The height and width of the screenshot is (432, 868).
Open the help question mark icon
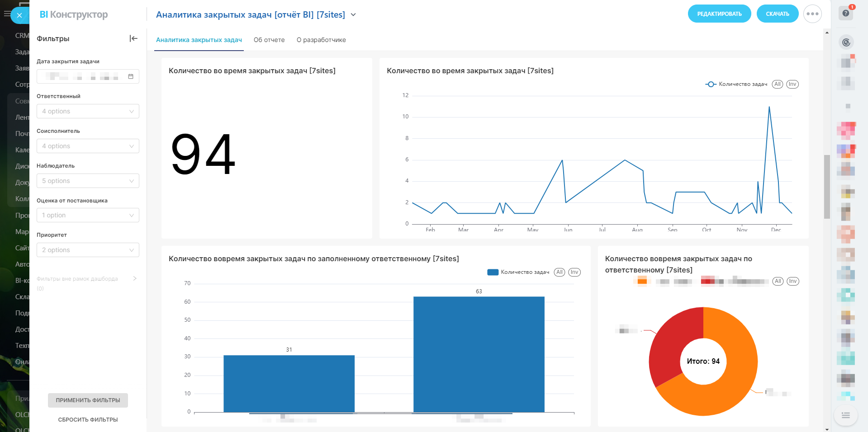(846, 13)
